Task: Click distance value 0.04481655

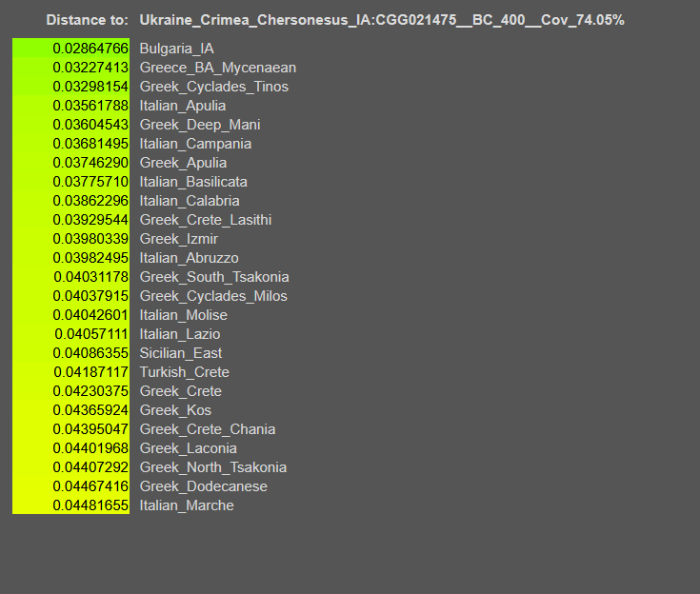Action: [90, 505]
